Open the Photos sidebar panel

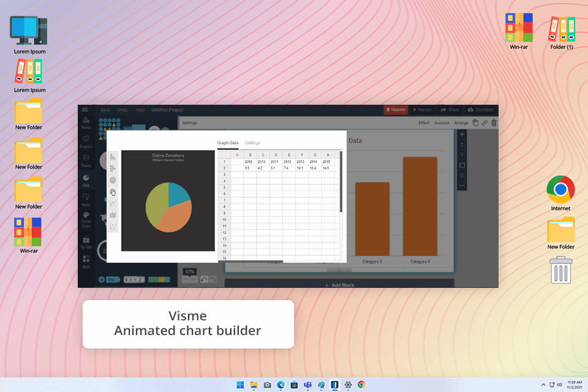(86, 160)
